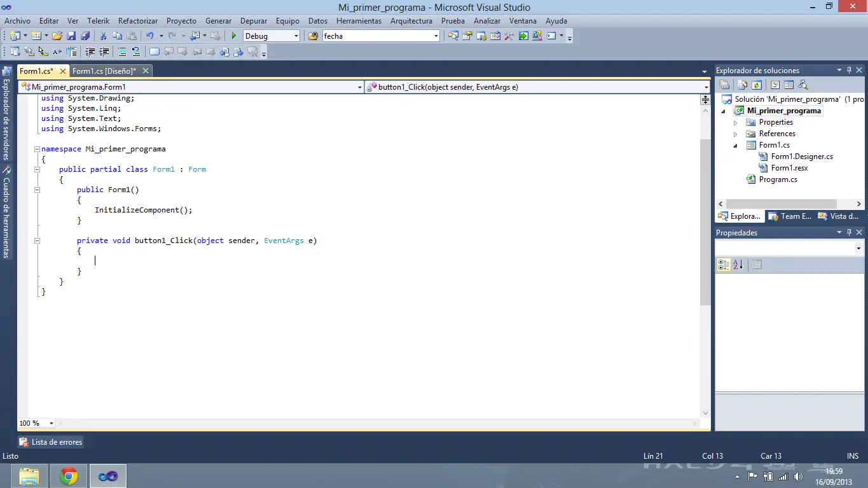Click the fecha search input field
Image resolution: width=868 pixels, height=488 pixels.
tap(377, 36)
